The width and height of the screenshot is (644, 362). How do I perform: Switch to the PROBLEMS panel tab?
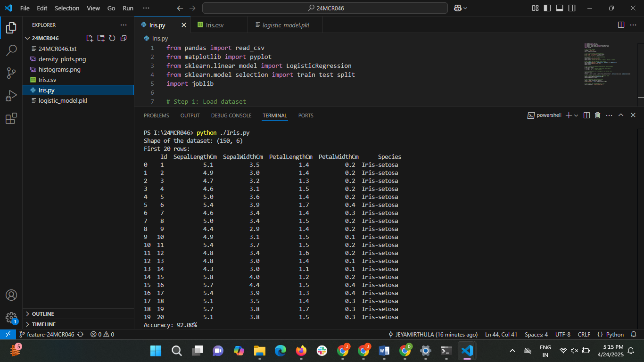(x=157, y=115)
